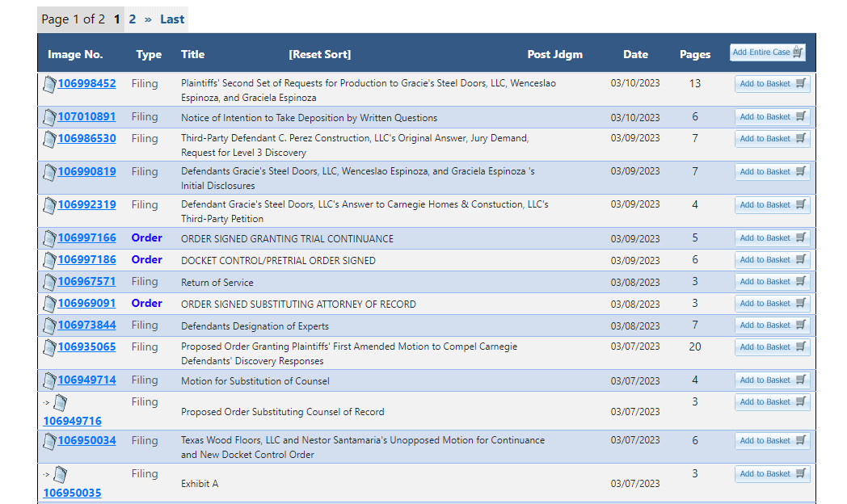Image resolution: width=847 pixels, height=504 pixels.
Task: Sort table by Title column
Action: [193, 54]
